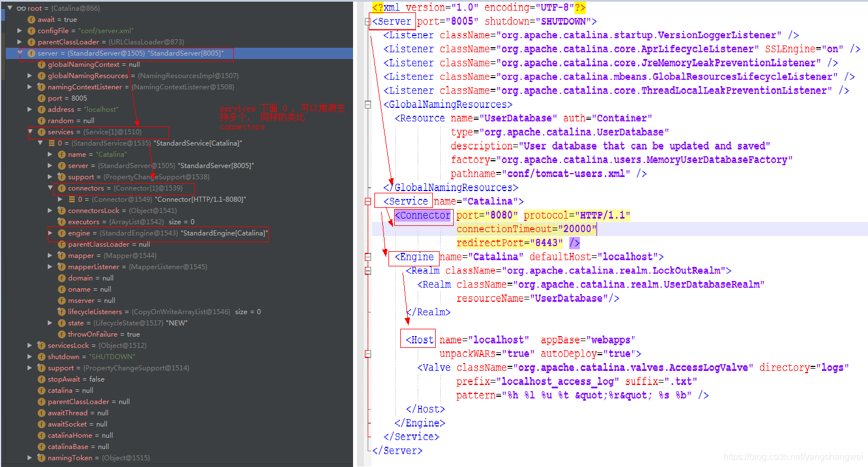Collapse the services array node
Viewport: 868px width, 467px height.
point(30,132)
